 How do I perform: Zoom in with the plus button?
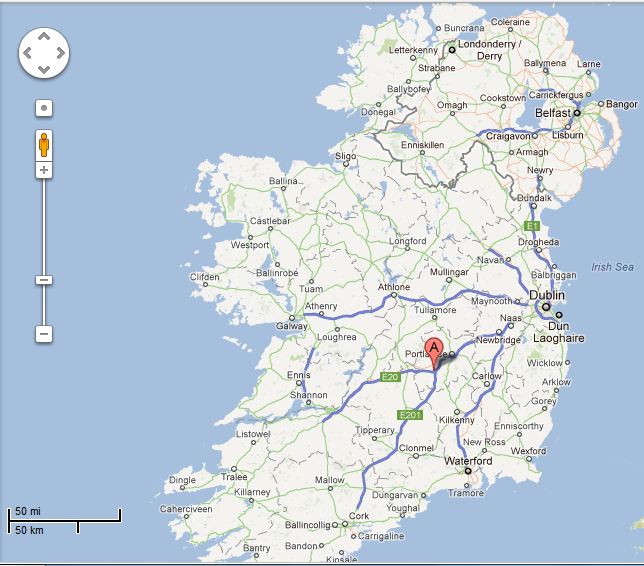(x=44, y=170)
